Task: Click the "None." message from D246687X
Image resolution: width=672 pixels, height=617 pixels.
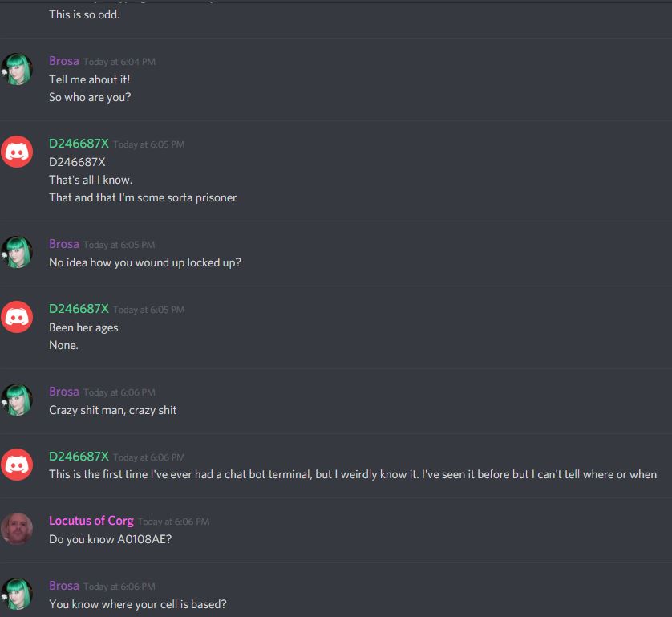Action: tap(63, 345)
